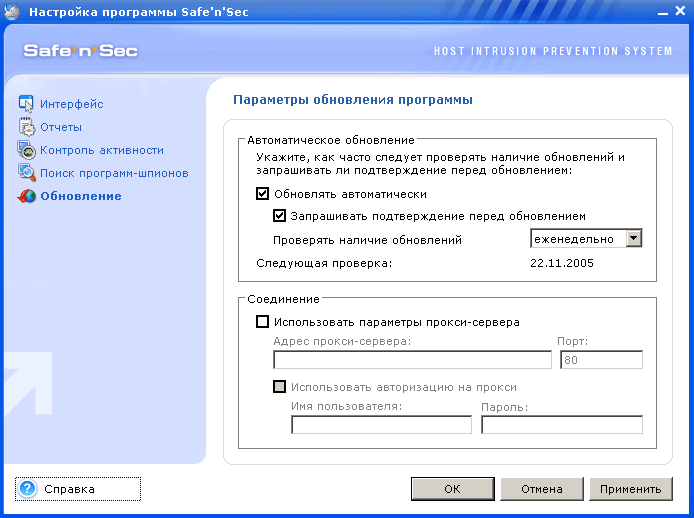Click the Поиск программ-шпионов magnifier icon
The height and width of the screenshot is (518, 694).
pos(27,173)
